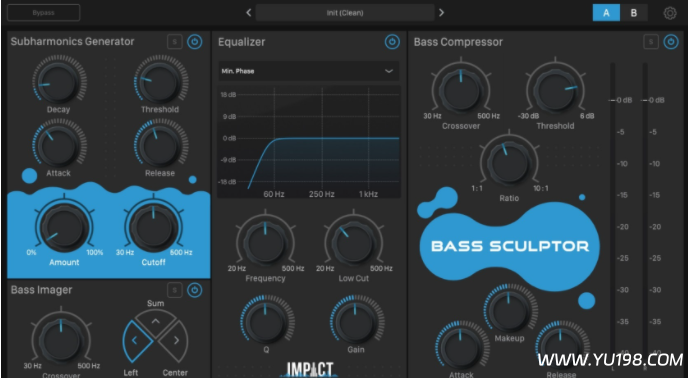This screenshot has height=378, width=688.
Task: Click the left level meter
Action: pos(613,215)
